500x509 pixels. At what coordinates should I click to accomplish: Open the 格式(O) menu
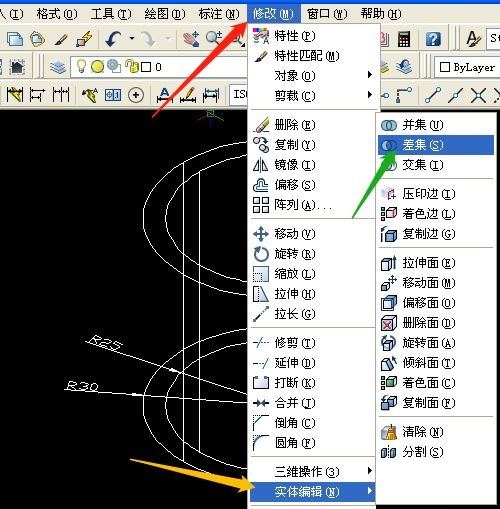pyautogui.click(x=57, y=14)
